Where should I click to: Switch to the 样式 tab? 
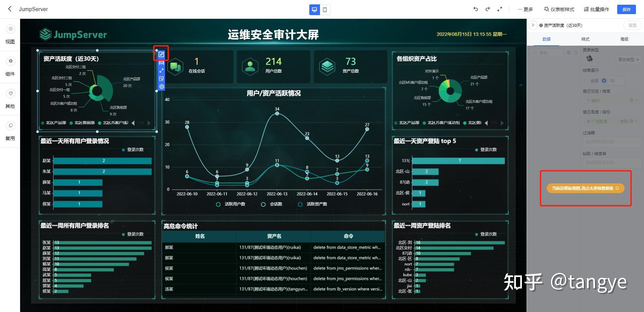pyautogui.click(x=585, y=39)
